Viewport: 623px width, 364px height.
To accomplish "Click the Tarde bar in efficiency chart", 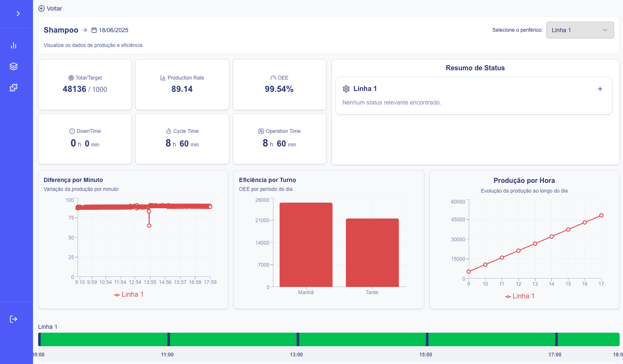I will tap(372, 253).
